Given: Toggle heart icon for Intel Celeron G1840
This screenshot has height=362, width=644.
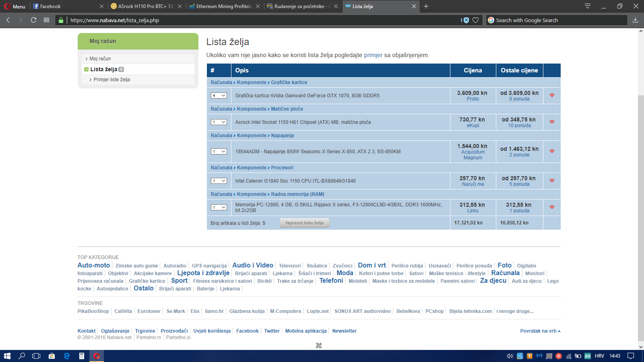Looking at the screenshot, I should 552,181.
